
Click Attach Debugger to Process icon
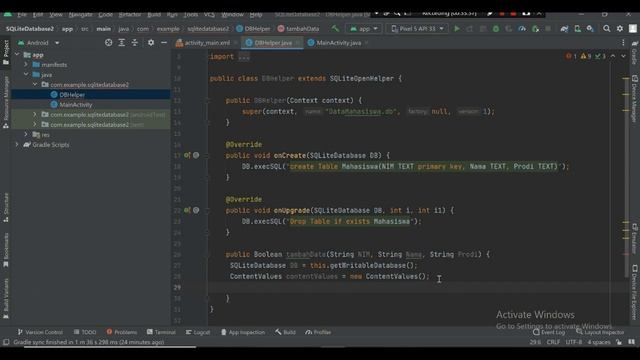coord(535,29)
